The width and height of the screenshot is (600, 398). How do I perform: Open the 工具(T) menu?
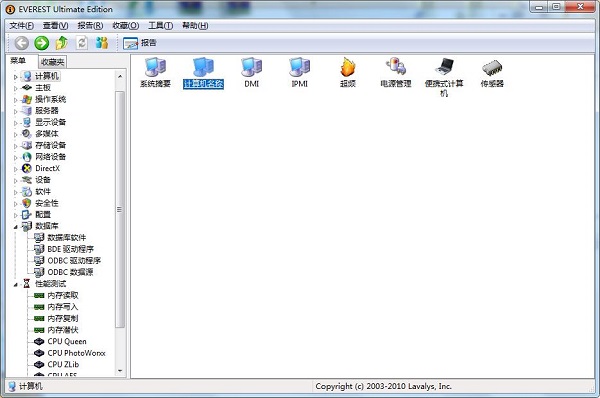(x=161, y=26)
